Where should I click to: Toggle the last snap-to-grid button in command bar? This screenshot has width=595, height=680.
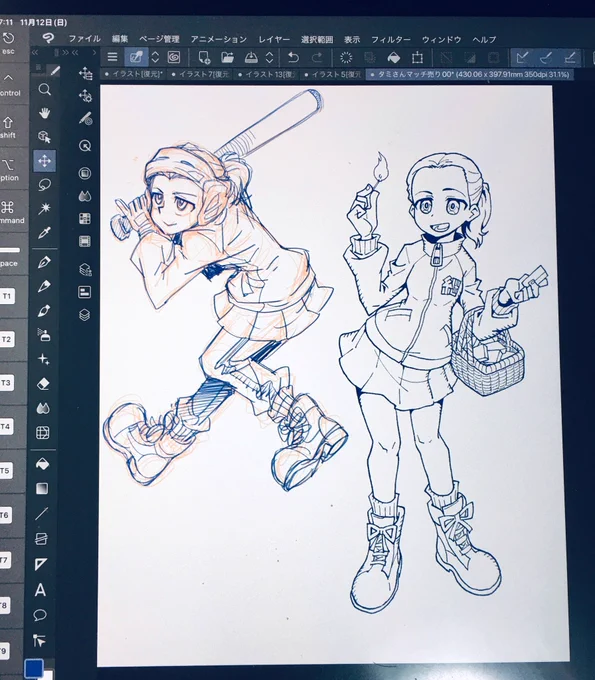pyautogui.click(x=570, y=57)
